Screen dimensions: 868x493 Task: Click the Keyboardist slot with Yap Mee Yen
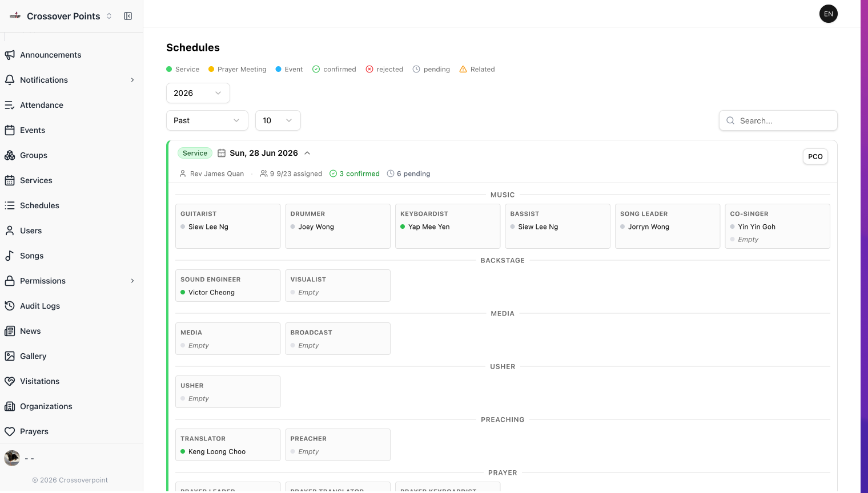pyautogui.click(x=448, y=226)
